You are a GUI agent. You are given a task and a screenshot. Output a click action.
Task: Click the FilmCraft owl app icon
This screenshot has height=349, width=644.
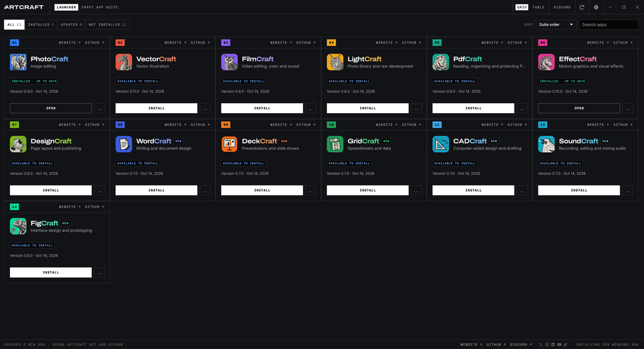(x=229, y=62)
